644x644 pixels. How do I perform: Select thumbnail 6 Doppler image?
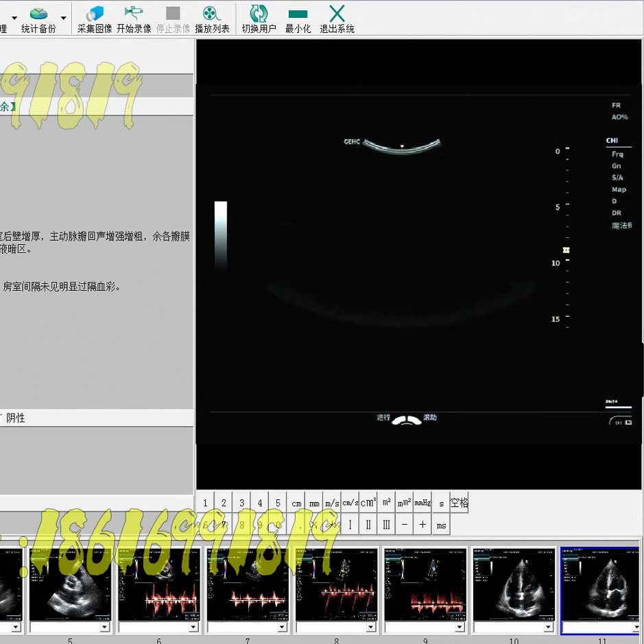point(159,584)
